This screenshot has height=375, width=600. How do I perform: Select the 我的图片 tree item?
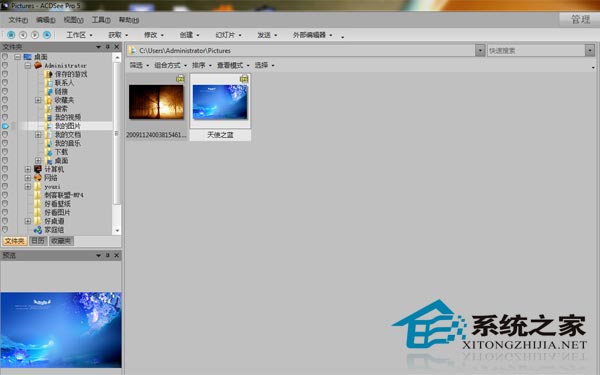[68, 126]
